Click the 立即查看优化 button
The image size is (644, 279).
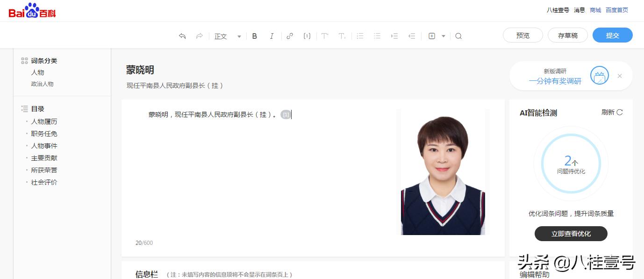point(571,234)
